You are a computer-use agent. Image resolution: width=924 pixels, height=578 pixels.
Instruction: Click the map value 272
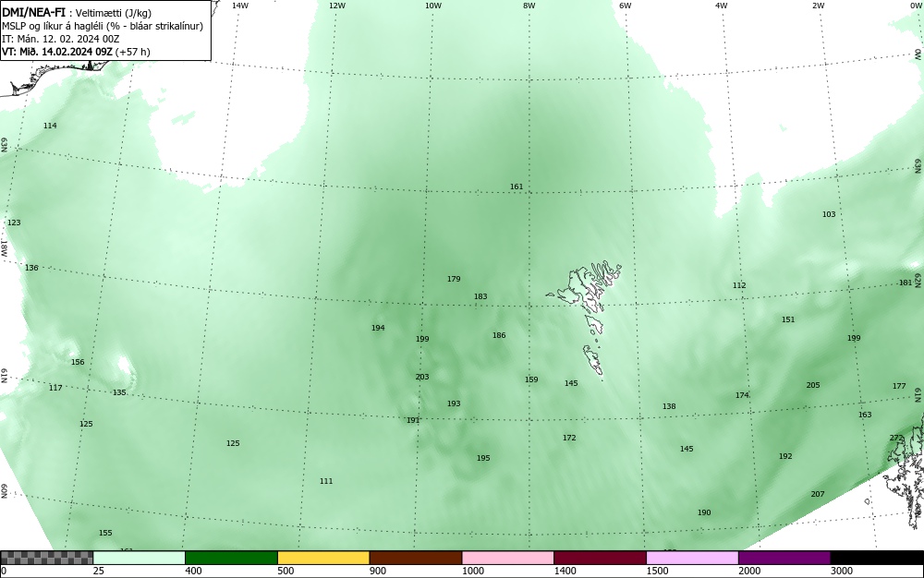pos(895,438)
